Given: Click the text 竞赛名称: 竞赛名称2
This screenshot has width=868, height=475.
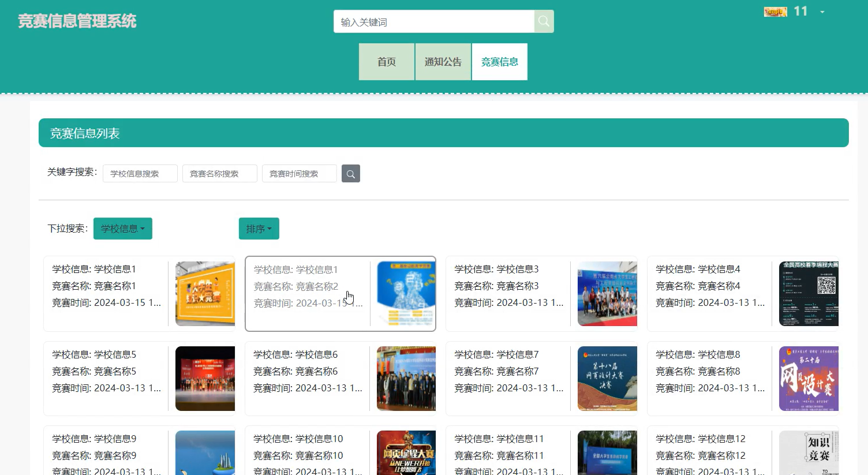Looking at the screenshot, I should pyautogui.click(x=295, y=286).
